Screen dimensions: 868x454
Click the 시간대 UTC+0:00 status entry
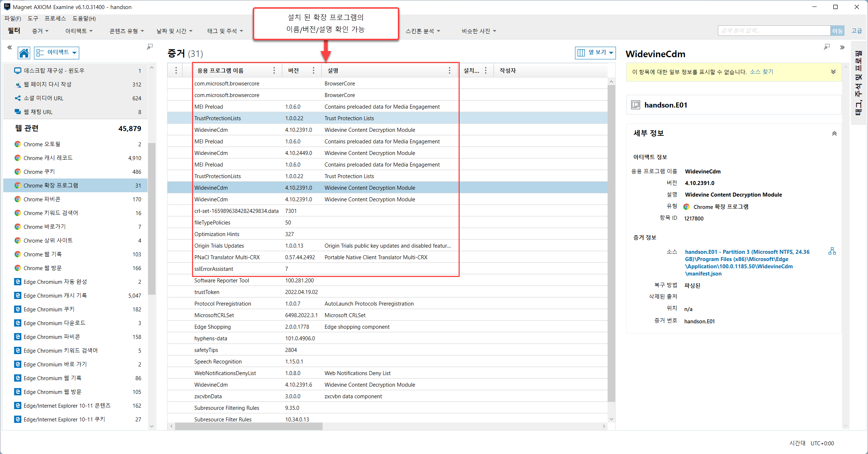point(812,443)
